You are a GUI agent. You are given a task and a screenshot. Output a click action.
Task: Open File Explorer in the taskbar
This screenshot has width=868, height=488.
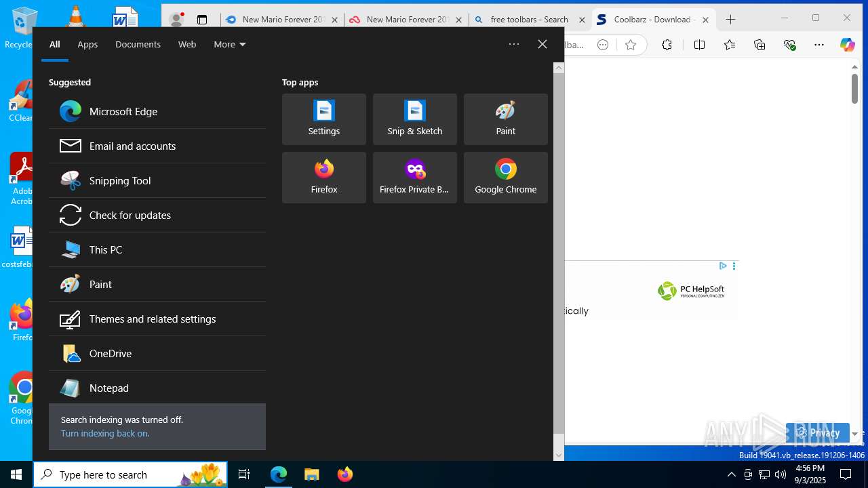coord(311,474)
